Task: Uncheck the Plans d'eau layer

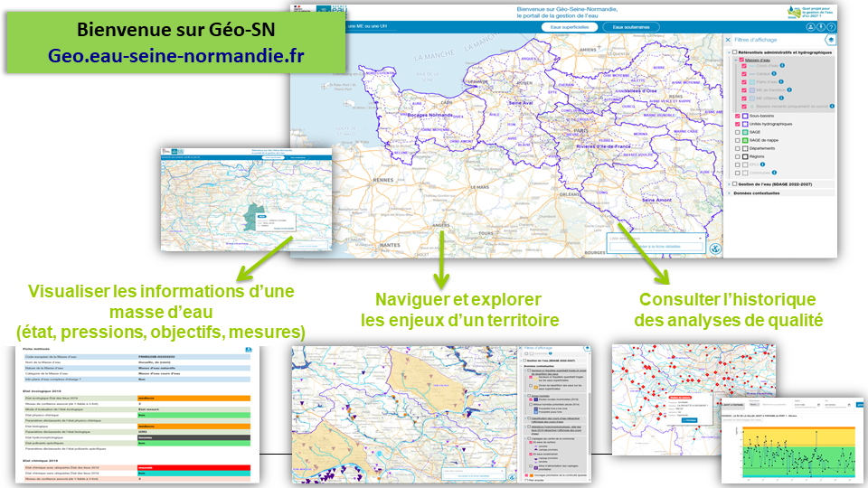Action: pyautogui.click(x=744, y=82)
